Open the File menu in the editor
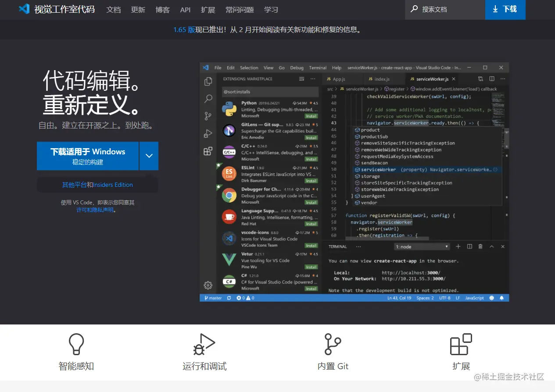This screenshot has width=555, height=392. coord(218,68)
